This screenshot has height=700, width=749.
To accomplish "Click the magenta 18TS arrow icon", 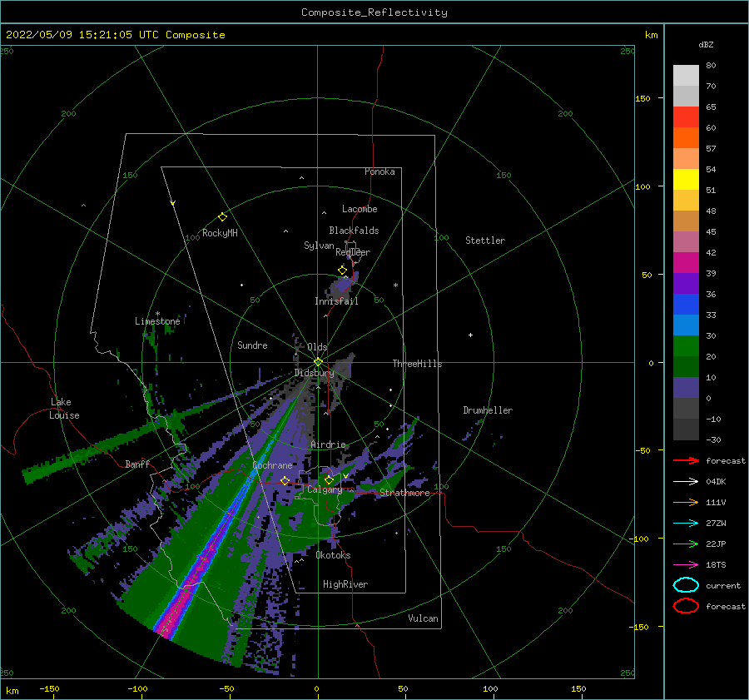I will 686,565.
